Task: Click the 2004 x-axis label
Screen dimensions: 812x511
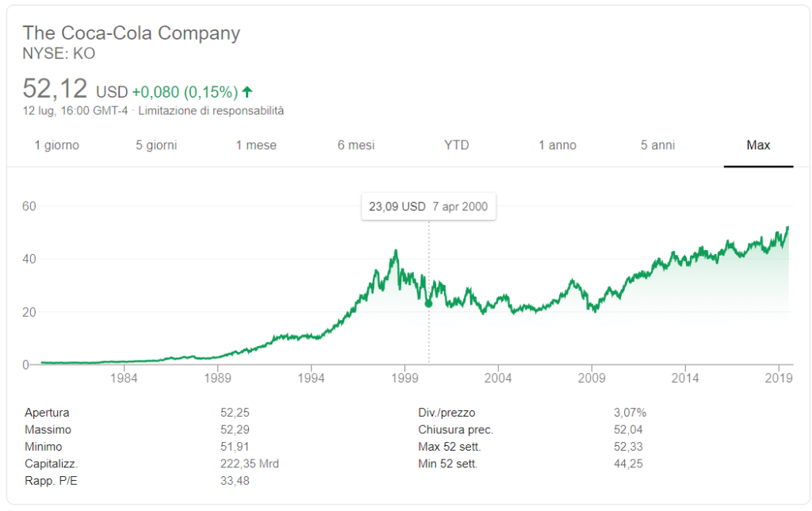Action: click(x=498, y=378)
